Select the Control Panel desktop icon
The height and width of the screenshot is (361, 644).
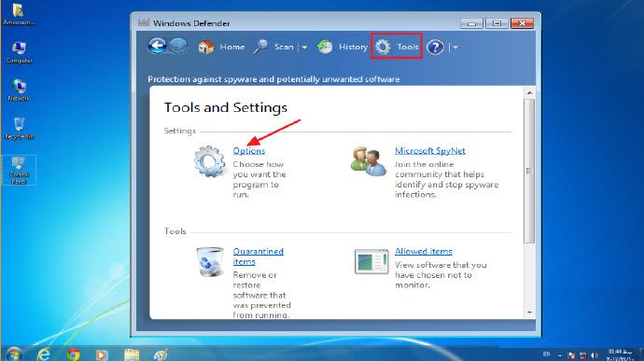click(19, 170)
